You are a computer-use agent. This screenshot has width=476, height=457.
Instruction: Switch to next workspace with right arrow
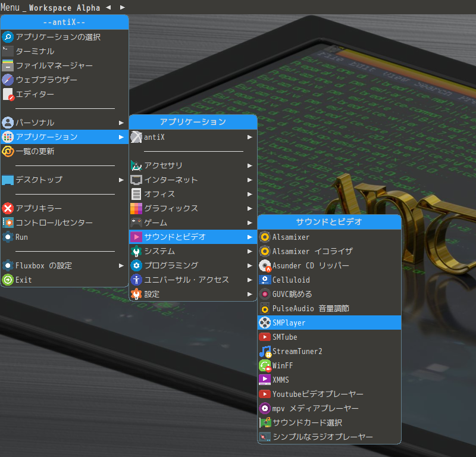(x=122, y=7)
